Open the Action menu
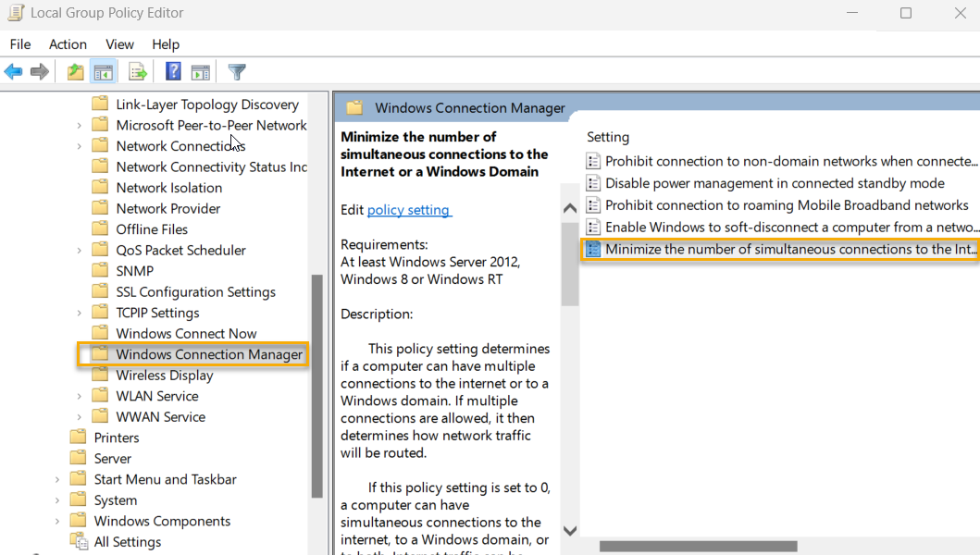 coord(68,43)
